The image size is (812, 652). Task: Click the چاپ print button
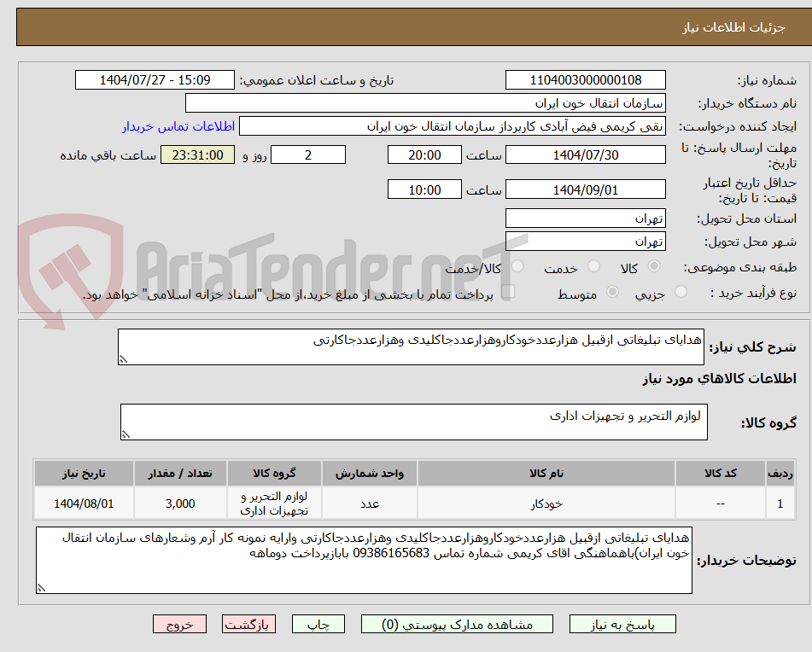(x=318, y=624)
